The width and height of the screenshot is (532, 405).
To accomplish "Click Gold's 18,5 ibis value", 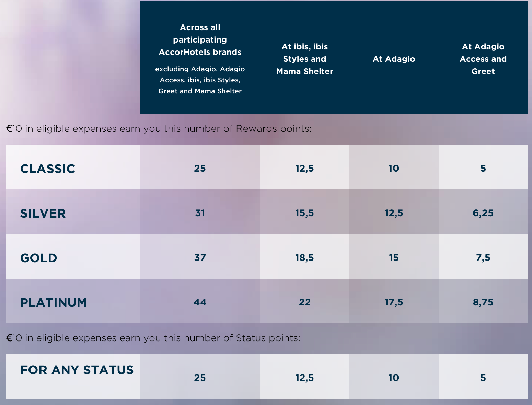I will tap(305, 258).
